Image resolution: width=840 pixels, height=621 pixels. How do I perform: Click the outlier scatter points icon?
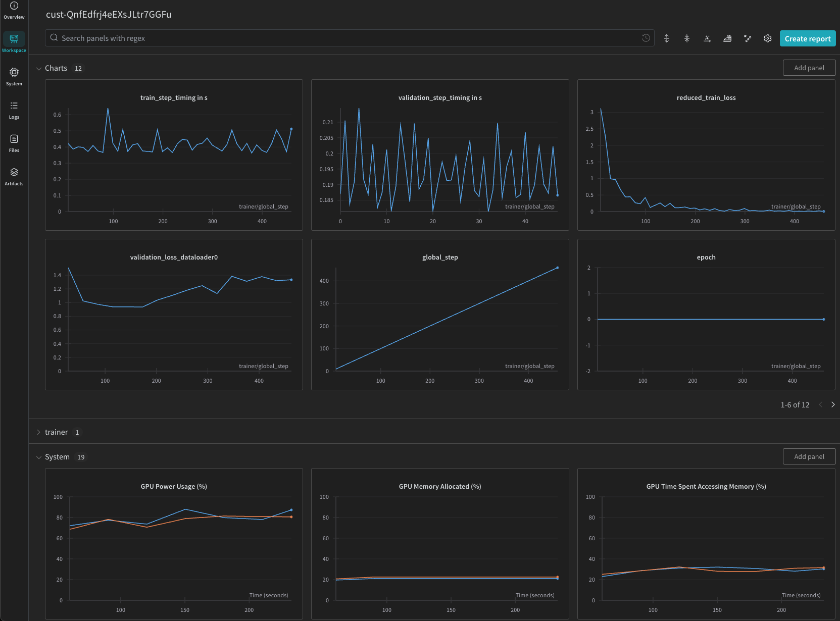pos(748,38)
